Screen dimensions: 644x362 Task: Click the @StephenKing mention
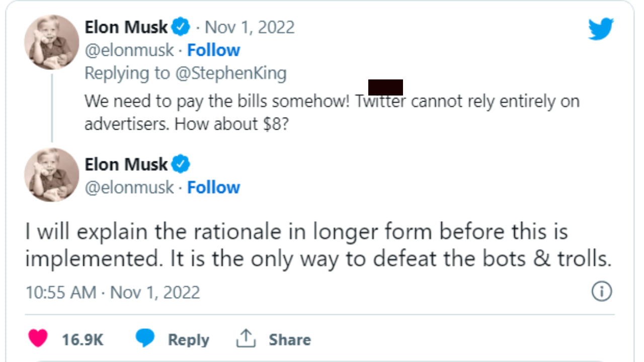(230, 73)
